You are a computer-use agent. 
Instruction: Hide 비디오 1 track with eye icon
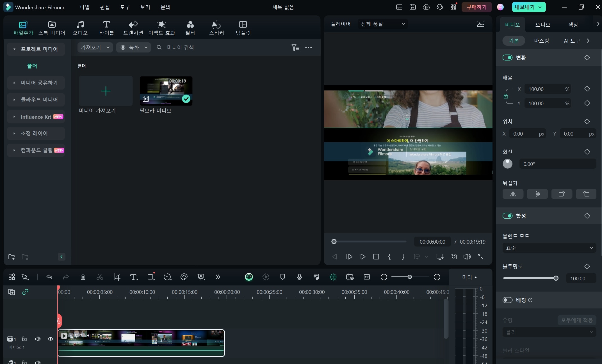[51, 339]
